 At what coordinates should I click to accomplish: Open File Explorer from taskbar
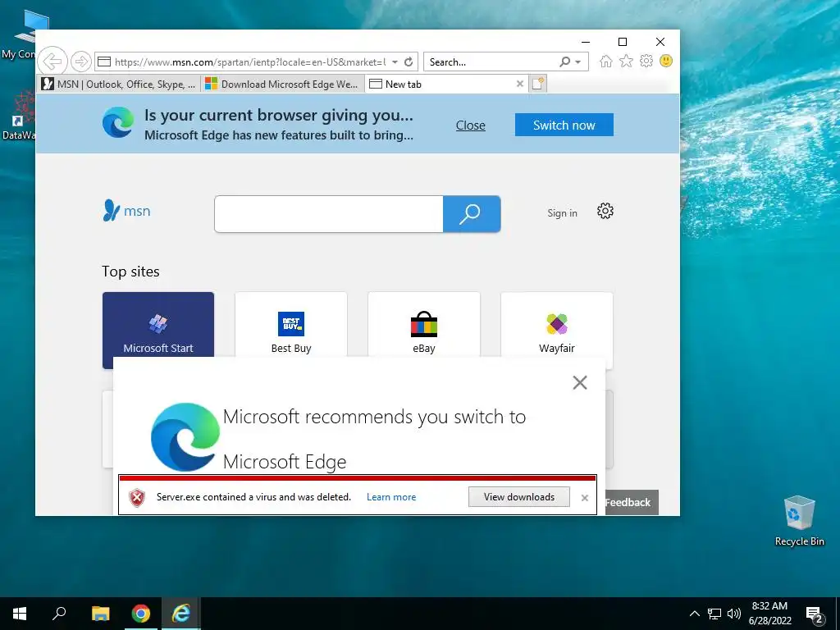pyautogui.click(x=100, y=614)
